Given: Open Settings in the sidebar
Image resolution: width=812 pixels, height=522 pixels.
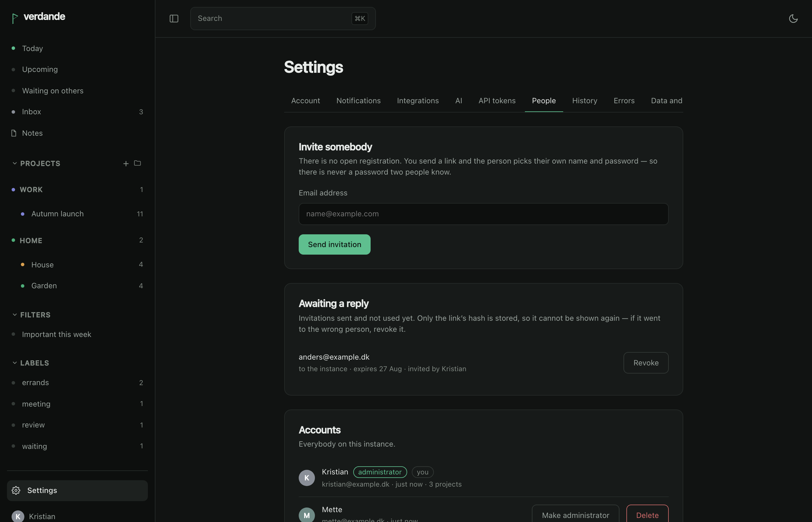Looking at the screenshot, I should click(x=77, y=490).
